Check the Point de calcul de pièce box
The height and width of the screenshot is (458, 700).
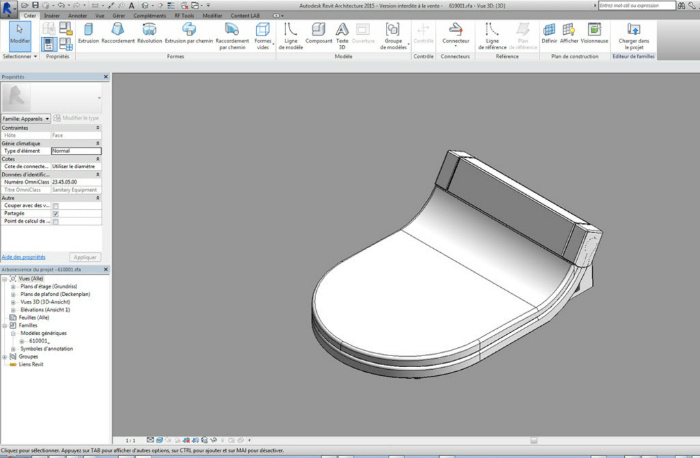[56, 221]
